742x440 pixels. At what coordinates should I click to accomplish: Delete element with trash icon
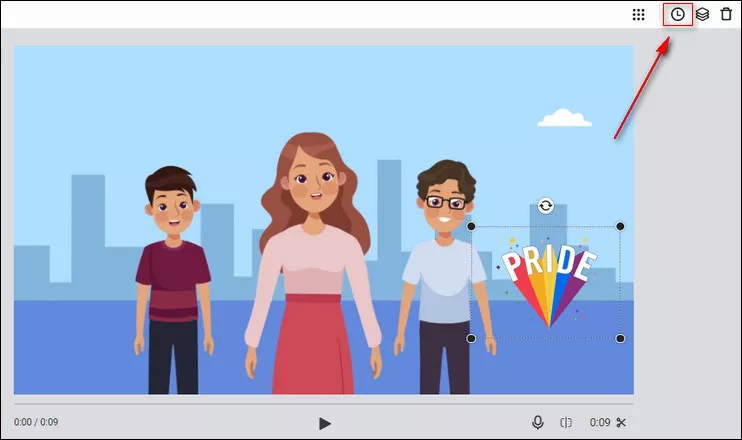(x=726, y=14)
